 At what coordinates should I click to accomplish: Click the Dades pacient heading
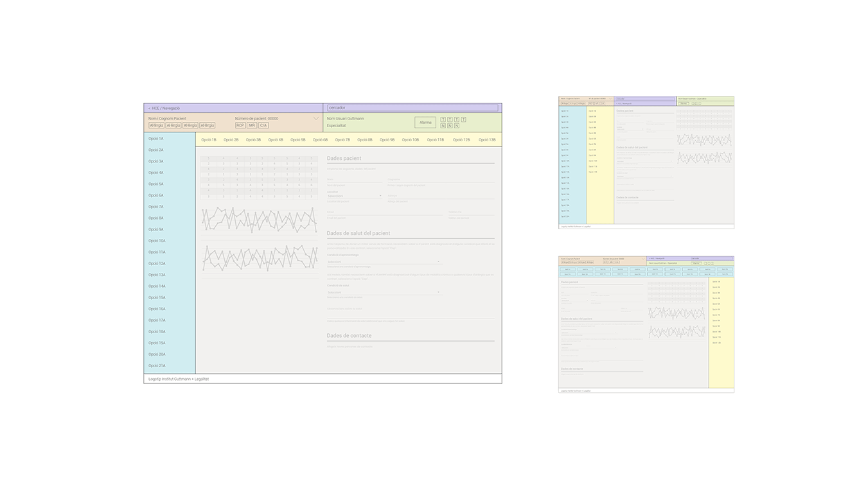pos(344,159)
